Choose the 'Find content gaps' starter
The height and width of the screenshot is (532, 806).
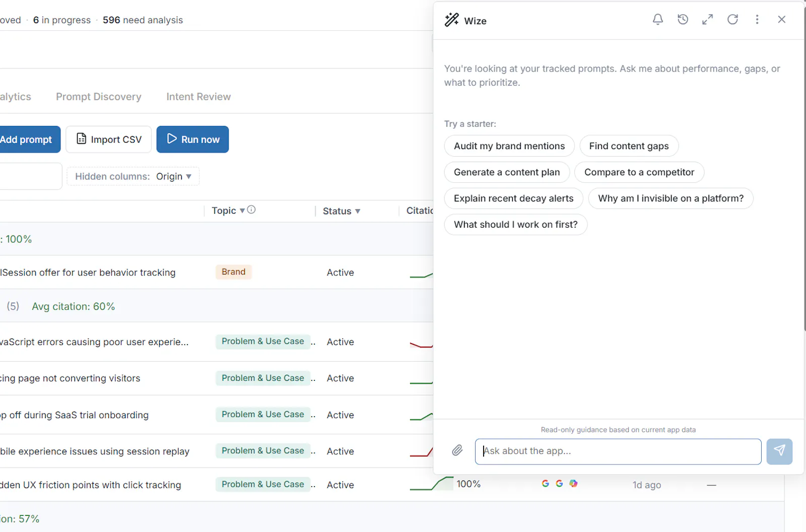(629, 146)
